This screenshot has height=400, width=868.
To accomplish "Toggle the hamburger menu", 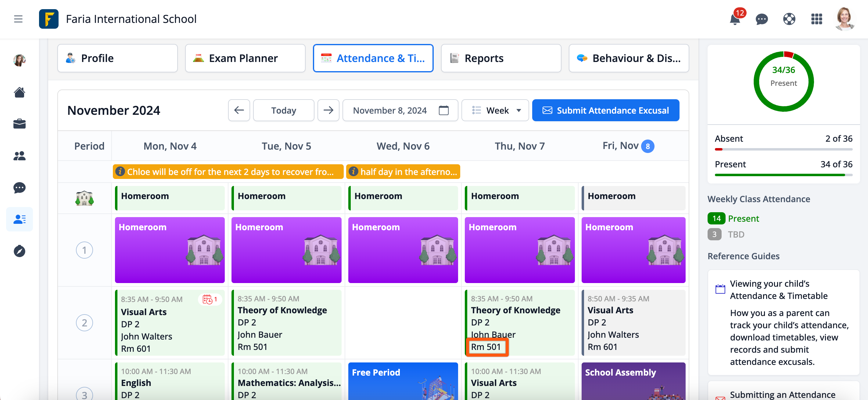I will [18, 19].
